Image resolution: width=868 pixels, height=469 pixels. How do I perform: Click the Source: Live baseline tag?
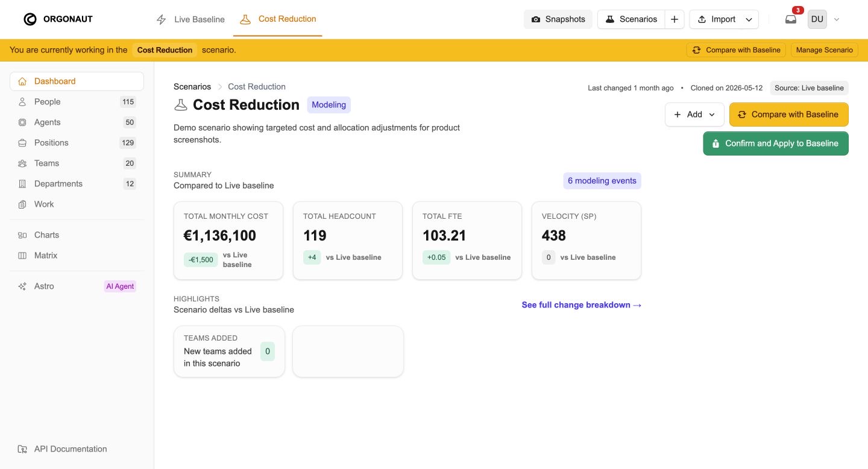coord(809,88)
